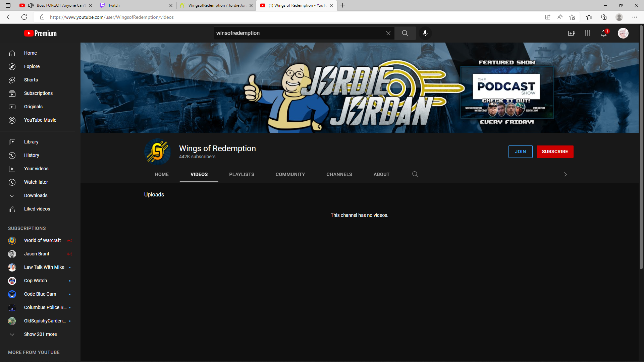This screenshot has width=644, height=362.
Task: Open browser profile icon
Action: (619, 17)
